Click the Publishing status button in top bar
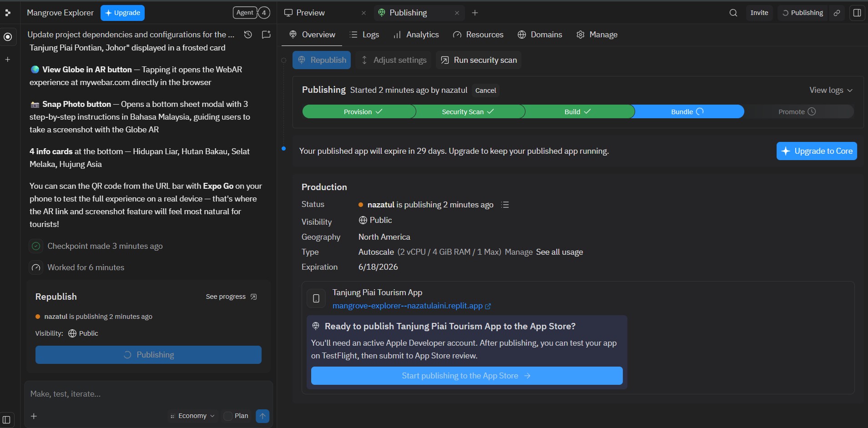The image size is (868, 428). tap(803, 13)
